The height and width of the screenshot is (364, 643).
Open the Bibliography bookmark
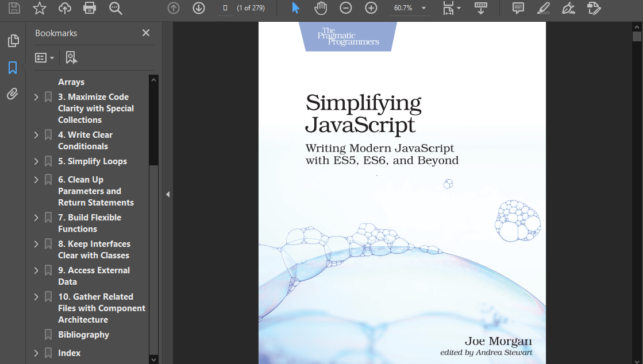coord(84,335)
